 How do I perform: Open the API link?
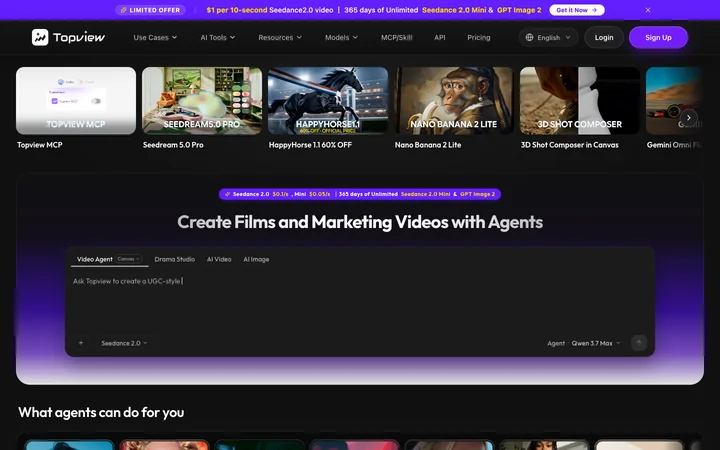[439, 37]
